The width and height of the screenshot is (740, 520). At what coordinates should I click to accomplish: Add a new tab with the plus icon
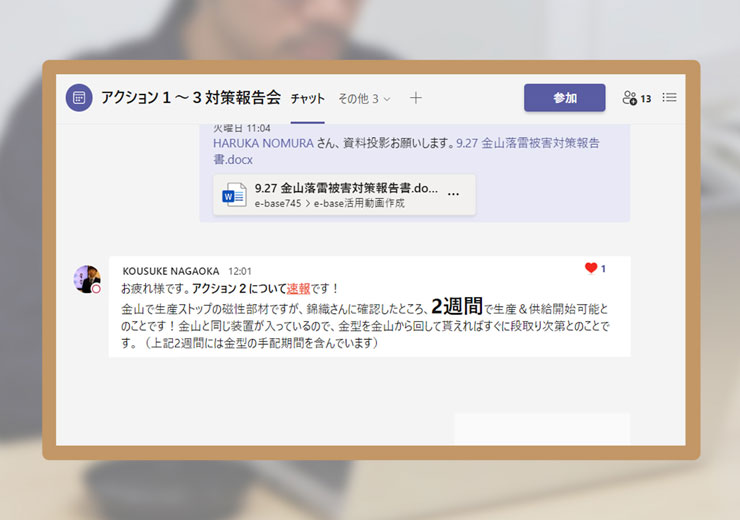416,98
